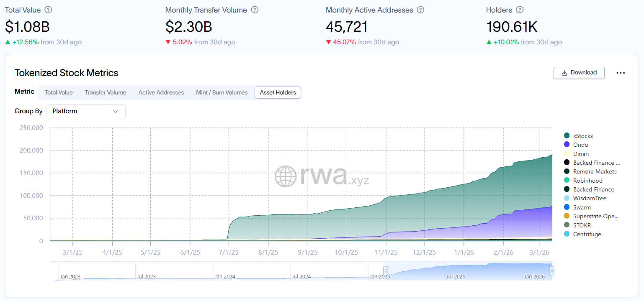The height and width of the screenshot is (301, 644).
Task: Click Jul 2023 on the timeline navigator
Action: (x=146, y=276)
